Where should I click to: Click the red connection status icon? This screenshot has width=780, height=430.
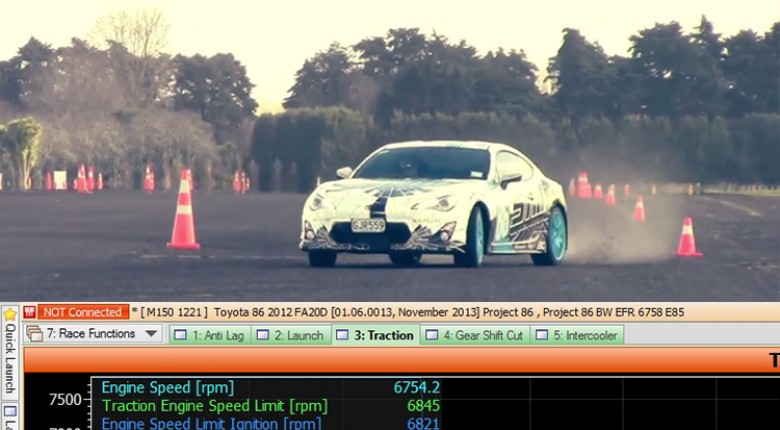tap(29, 313)
